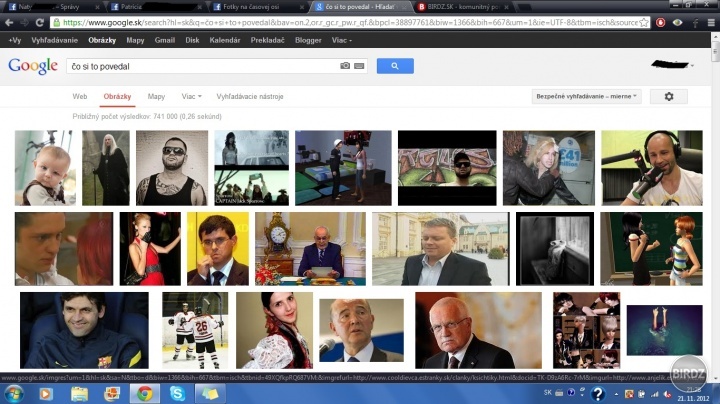Switch to the Patricia Facebook tab

point(156,7)
